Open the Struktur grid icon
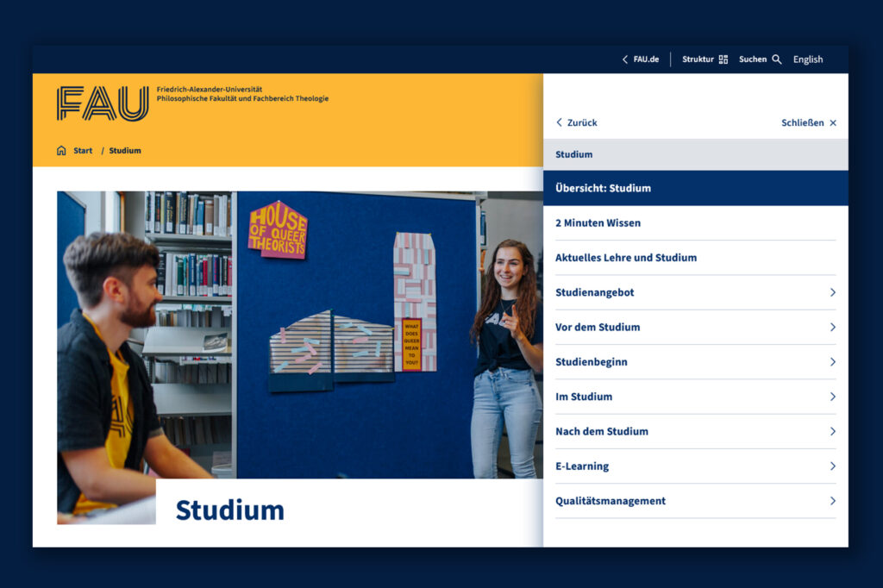883x588 pixels. pyautogui.click(x=723, y=59)
